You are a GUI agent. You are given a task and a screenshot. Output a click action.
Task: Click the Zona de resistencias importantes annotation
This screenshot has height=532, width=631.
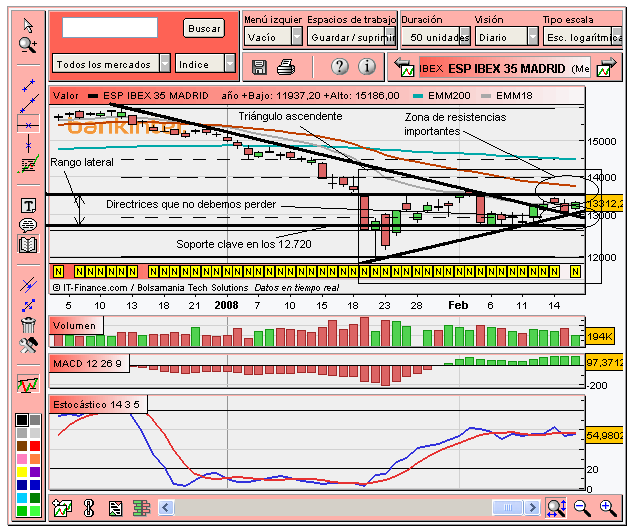tap(455, 124)
